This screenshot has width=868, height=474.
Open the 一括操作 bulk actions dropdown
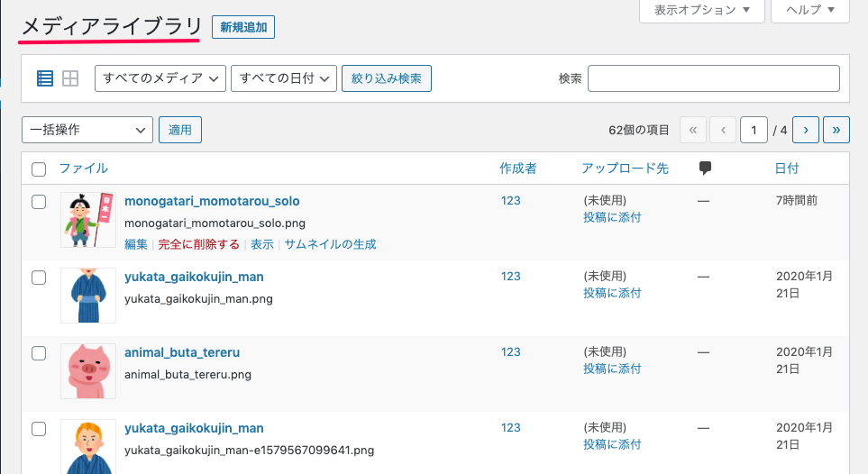[87, 130]
